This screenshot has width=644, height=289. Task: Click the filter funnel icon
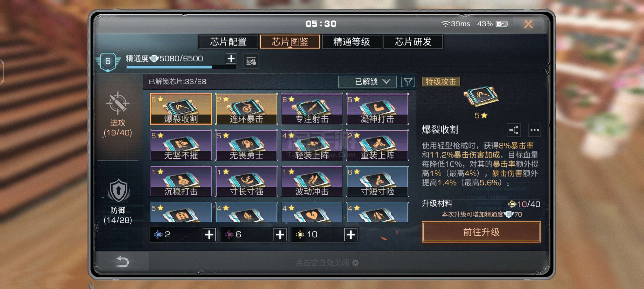408,82
